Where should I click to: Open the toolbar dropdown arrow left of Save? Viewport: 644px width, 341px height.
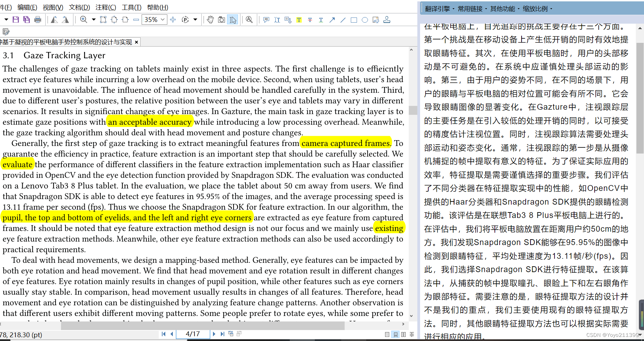click(6, 20)
